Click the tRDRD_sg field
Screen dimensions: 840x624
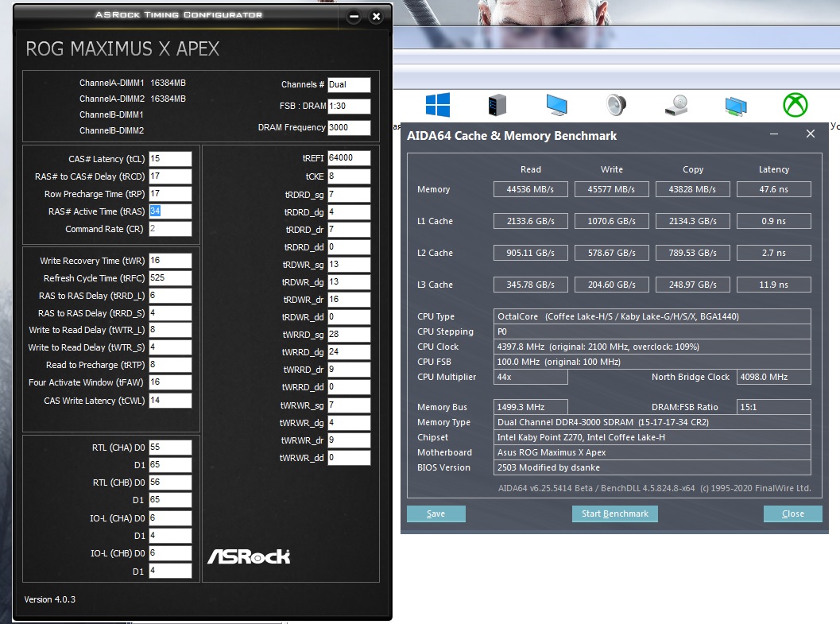pos(349,195)
